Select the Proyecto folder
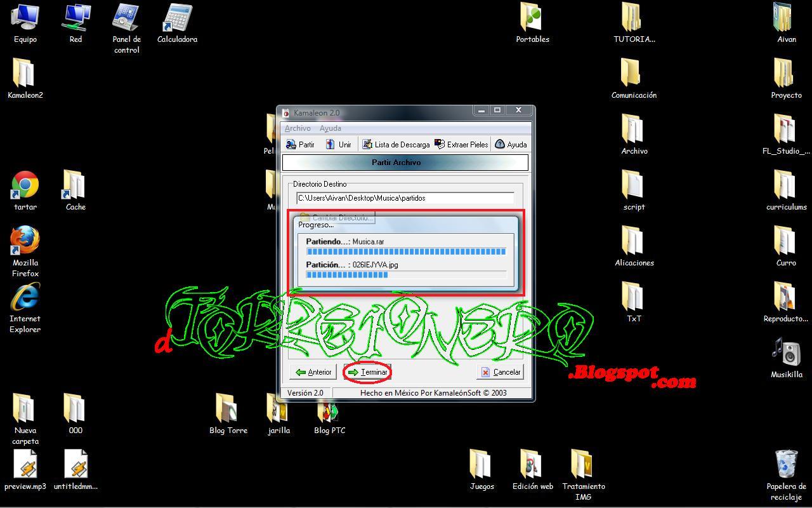 [x=786, y=79]
